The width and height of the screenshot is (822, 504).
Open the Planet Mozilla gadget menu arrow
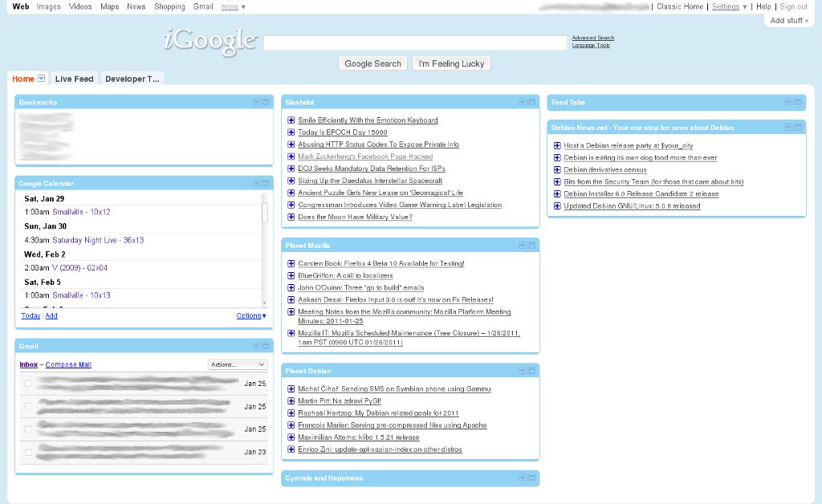pos(522,245)
